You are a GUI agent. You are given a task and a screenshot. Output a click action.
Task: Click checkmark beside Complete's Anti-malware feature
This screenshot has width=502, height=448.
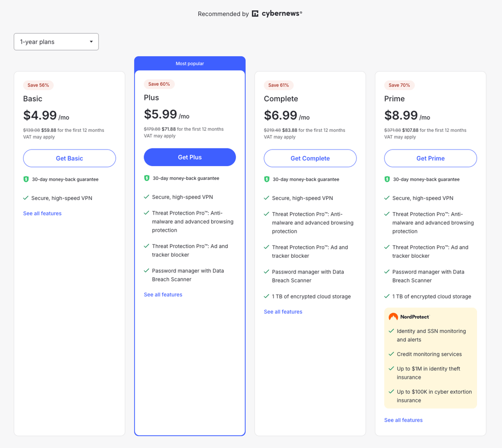point(266,214)
